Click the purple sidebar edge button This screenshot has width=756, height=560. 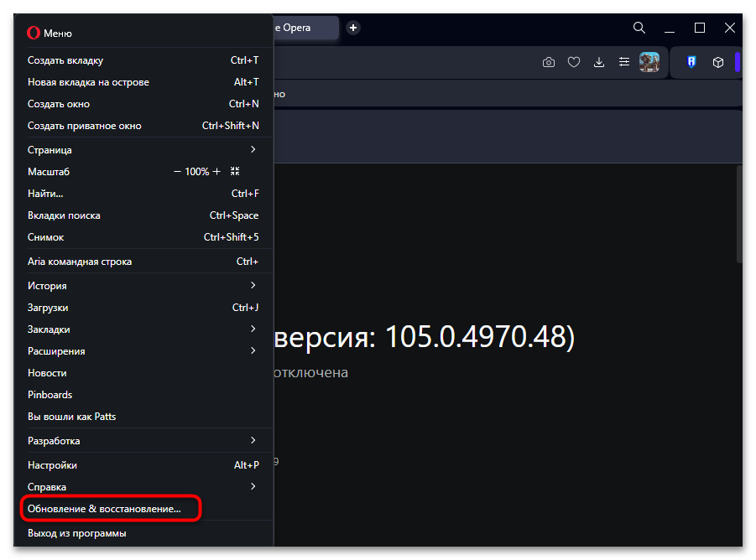tap(738, 62)
